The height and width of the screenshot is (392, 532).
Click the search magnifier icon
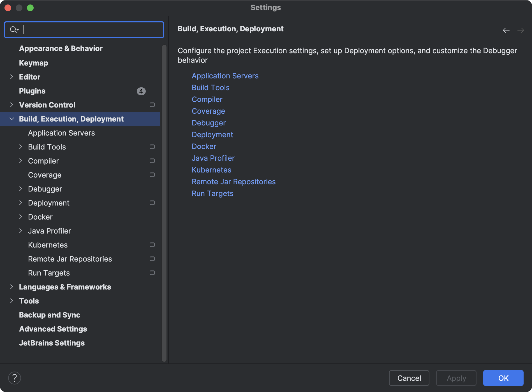[x=13, y=29]
